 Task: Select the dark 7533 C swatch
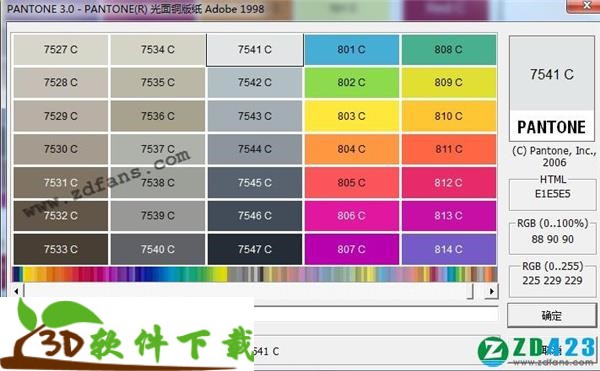pyautogui.click(x=60, y=249)
